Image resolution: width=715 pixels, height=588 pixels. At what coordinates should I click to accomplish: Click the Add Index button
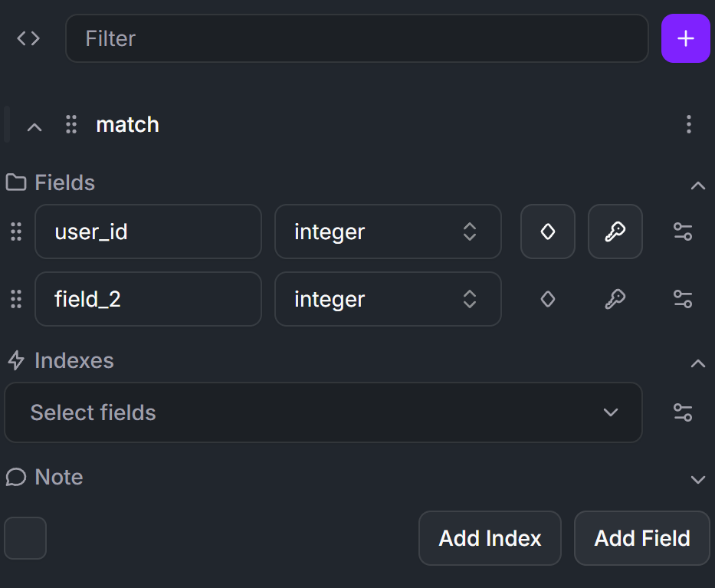(490, 538)
